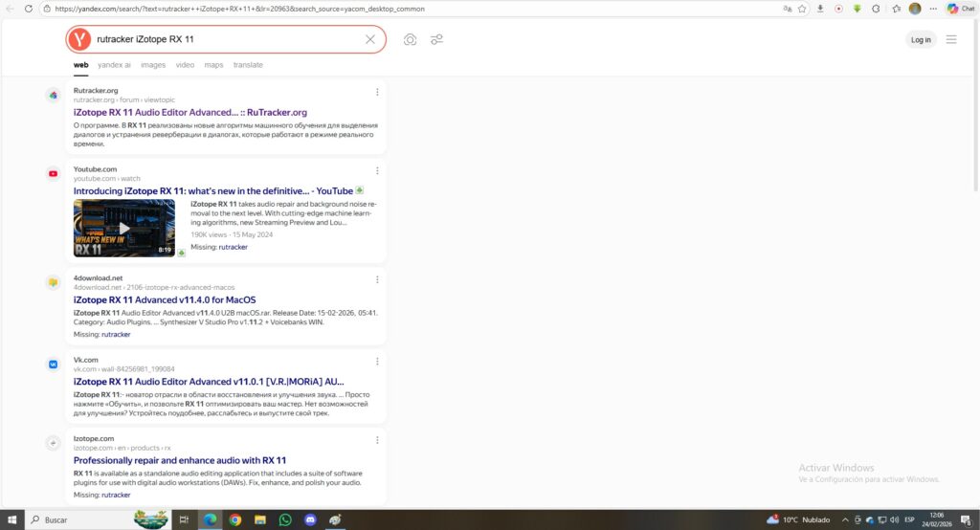Expand options for 4download.net result
This screenshot has height=530, width=980.
(x=377, y=279)
